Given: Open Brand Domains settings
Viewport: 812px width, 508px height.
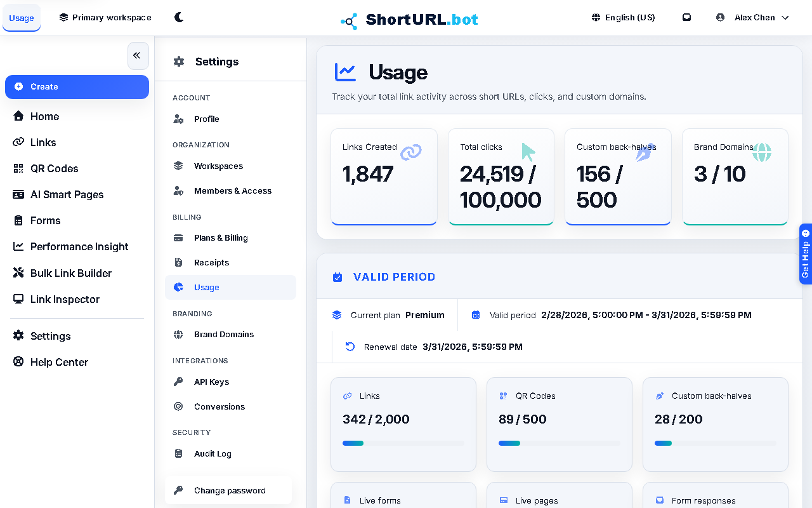Looking at the screenshot, I should point(230,335).
